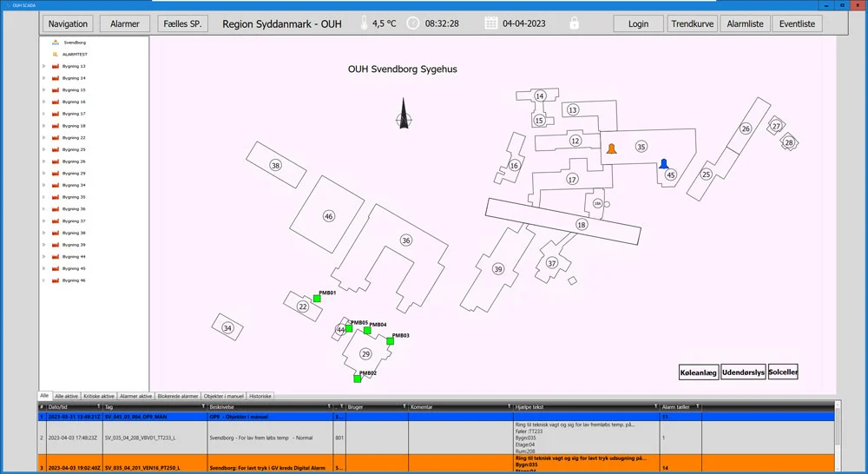Click the orange alarm bell on building 35

click(611, 149)
